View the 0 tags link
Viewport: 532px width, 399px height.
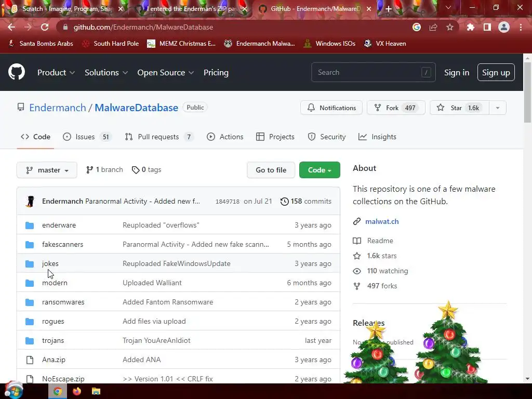tap(147, 170)
